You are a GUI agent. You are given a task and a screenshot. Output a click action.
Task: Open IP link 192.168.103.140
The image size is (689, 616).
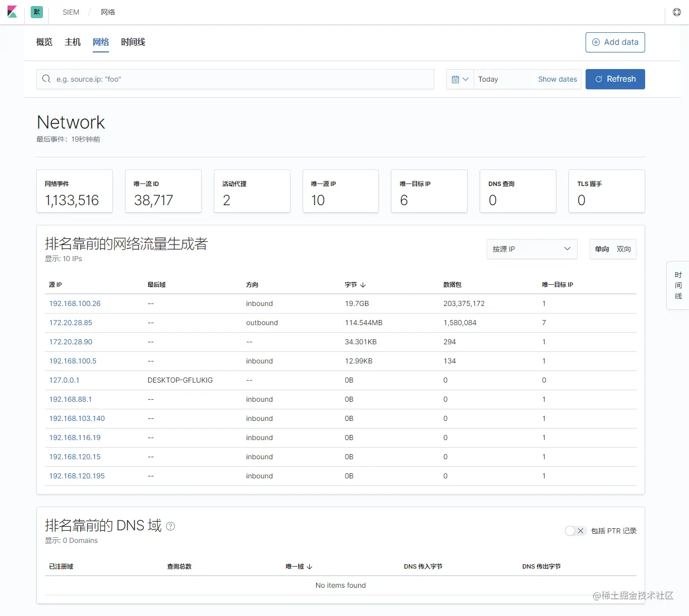click(77, 418)
